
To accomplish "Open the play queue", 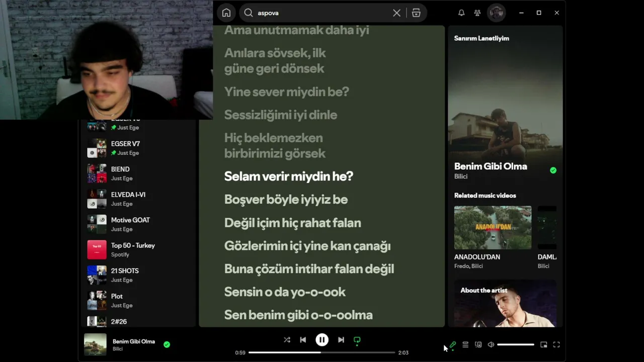I will click(465, 345).
